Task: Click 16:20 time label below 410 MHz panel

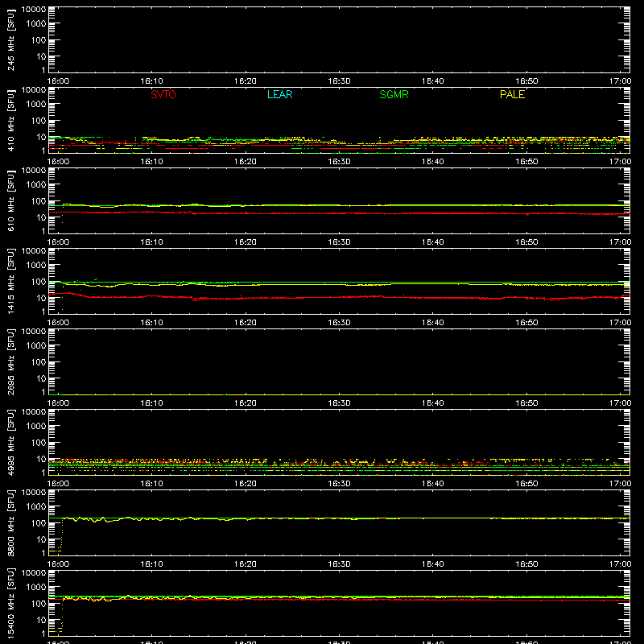Action: coord(246,162)
